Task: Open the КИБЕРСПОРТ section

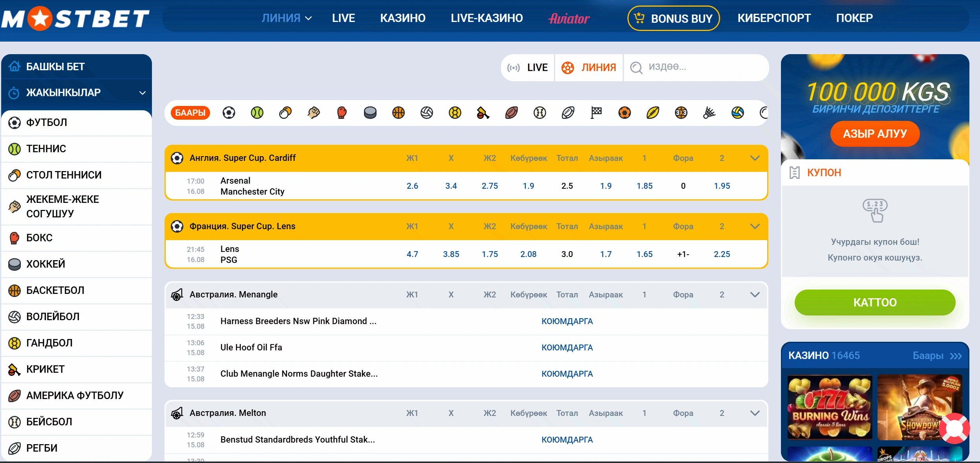Action: 774,18
